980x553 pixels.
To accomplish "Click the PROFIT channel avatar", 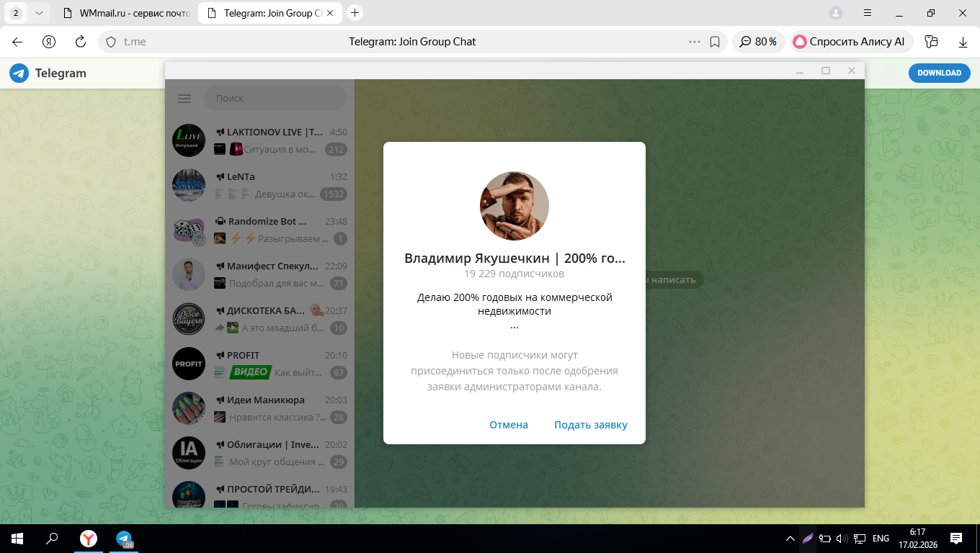I will coord(189,364).
